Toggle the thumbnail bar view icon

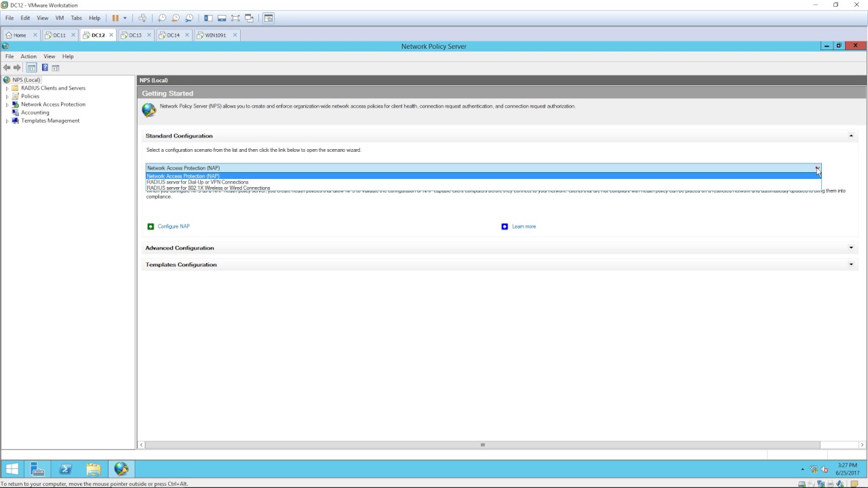pos(222,18)
